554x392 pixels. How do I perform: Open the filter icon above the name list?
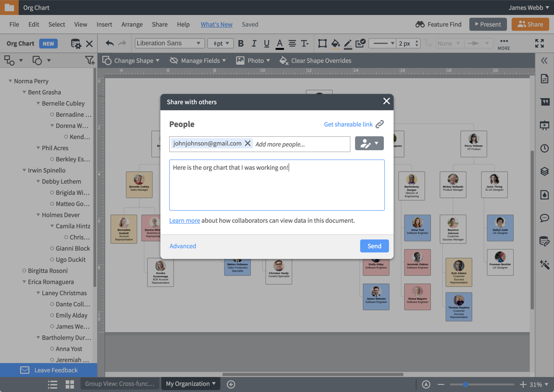[x=90, y=60]
